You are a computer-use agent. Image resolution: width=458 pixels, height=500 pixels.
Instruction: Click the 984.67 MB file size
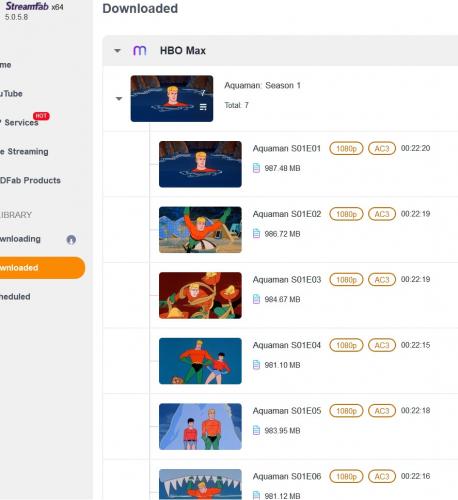click(282, 300)
